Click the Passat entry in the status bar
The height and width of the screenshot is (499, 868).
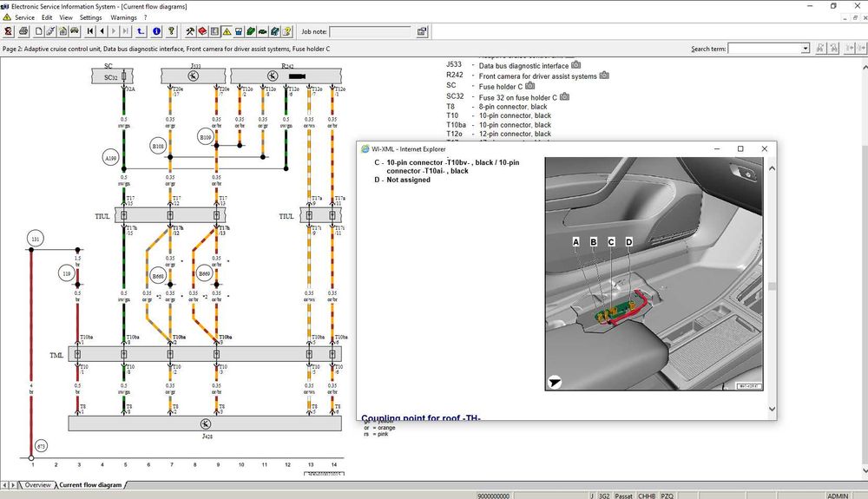[x=623, y=496]
